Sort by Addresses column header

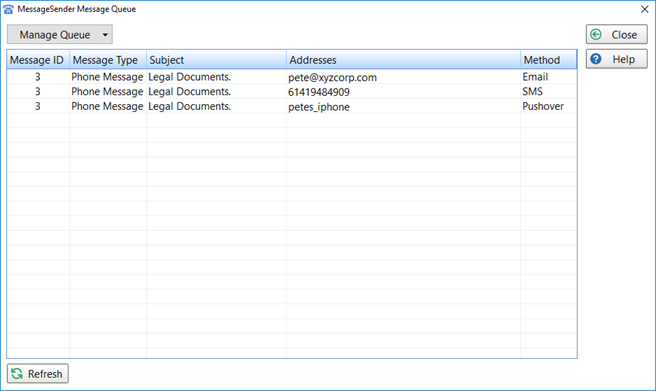point(403,60)
